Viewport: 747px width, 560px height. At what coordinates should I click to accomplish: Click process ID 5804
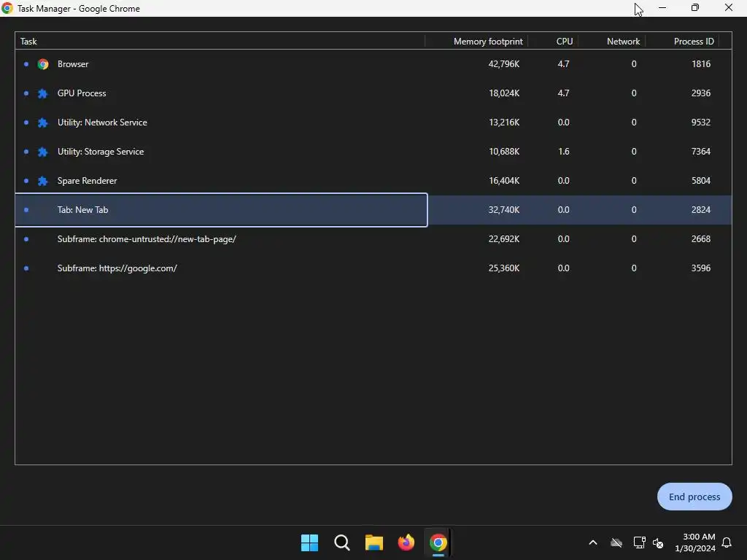(701, 181)
